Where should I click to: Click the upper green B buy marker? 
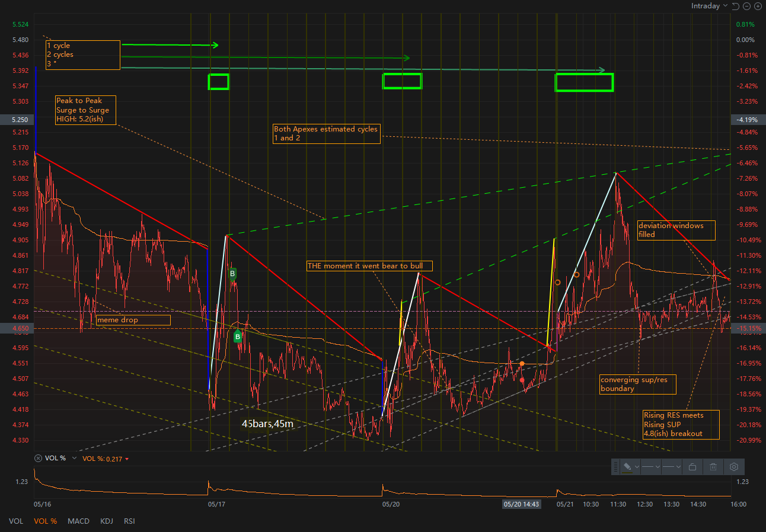[x=233, y=274]
